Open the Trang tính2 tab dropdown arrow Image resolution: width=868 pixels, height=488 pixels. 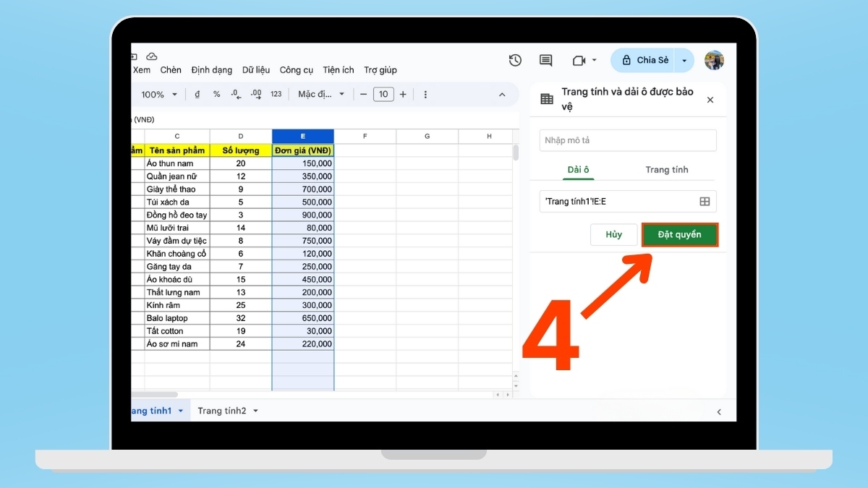[x=255, y=411]
